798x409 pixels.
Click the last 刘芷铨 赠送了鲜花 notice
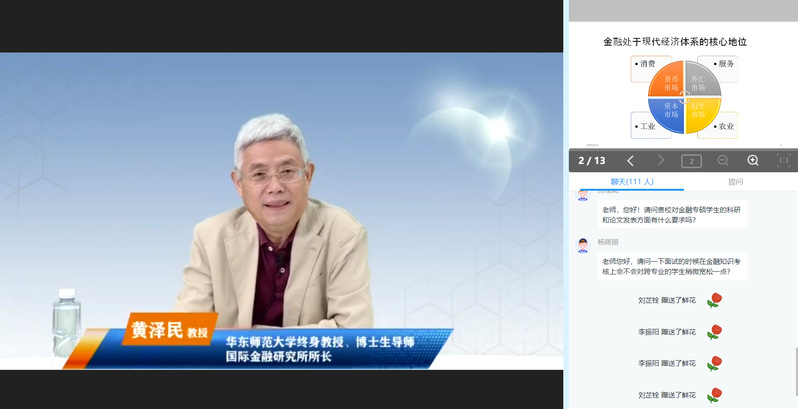[667, 395]
